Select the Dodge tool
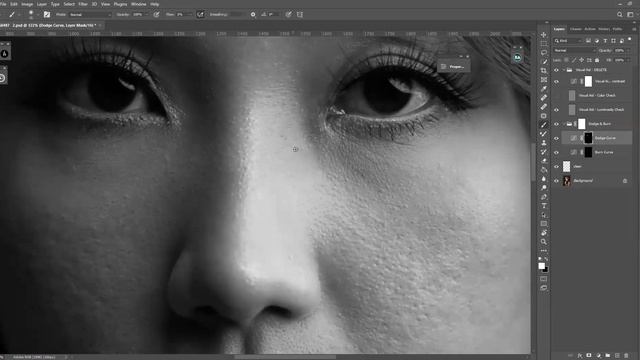This screenshot has width=640, height=360. [x=544, y=187]
